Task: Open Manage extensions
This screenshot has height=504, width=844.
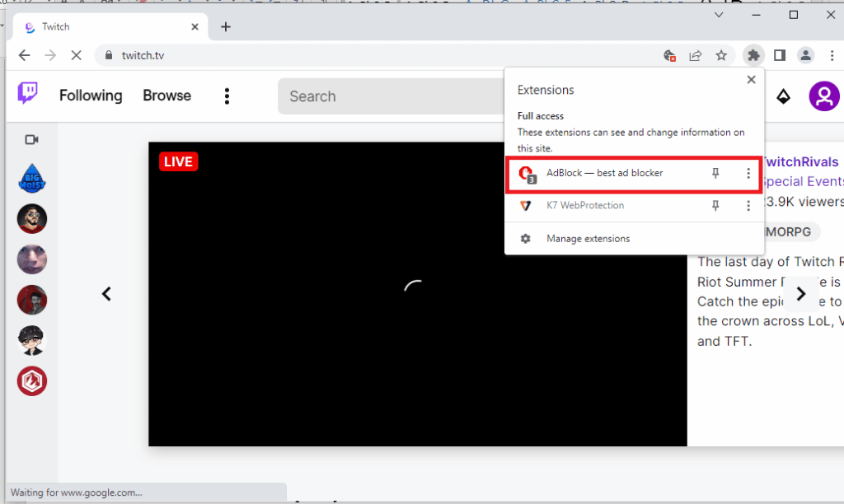Action: tap(588, 238)
